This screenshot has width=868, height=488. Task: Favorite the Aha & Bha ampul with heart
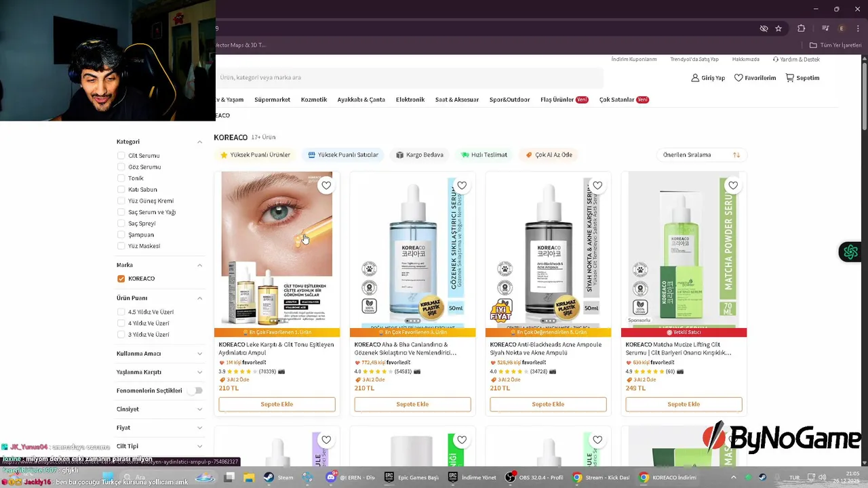(x=462, y=185)
